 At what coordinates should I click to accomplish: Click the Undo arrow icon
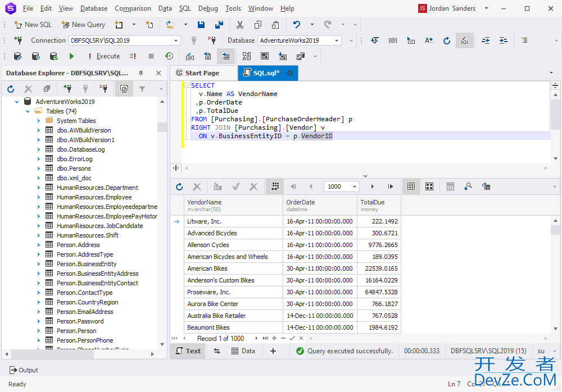[296, 25]
